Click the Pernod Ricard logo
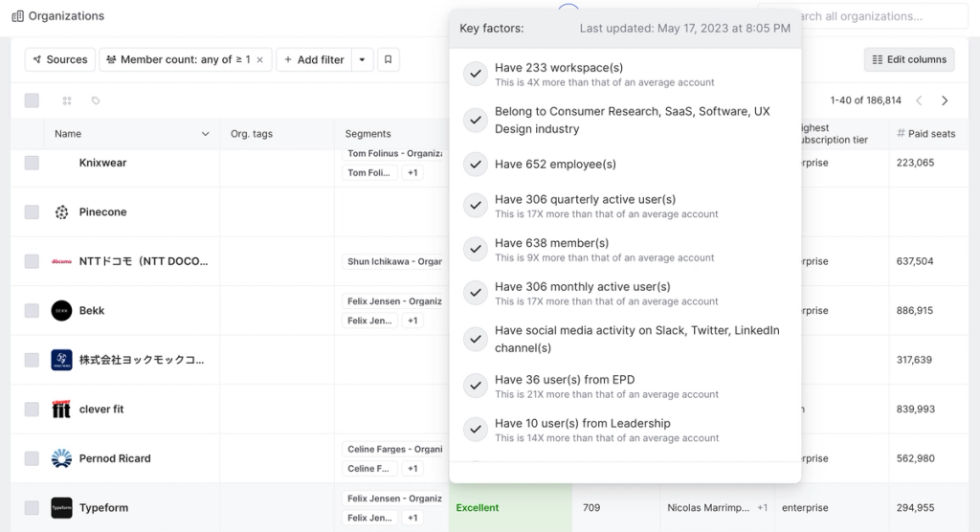 point(61,459)
